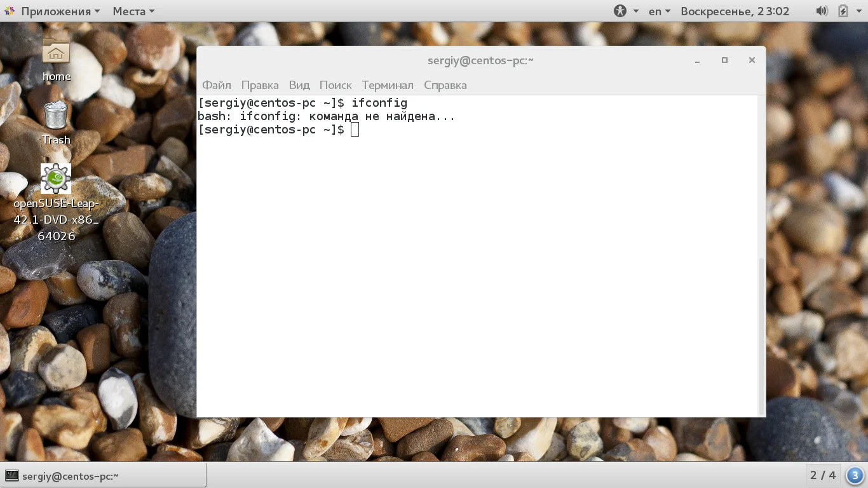This screenshot has height=488, width=868.
Task: Open the Места places menu
Action: [x=133, y=11]
